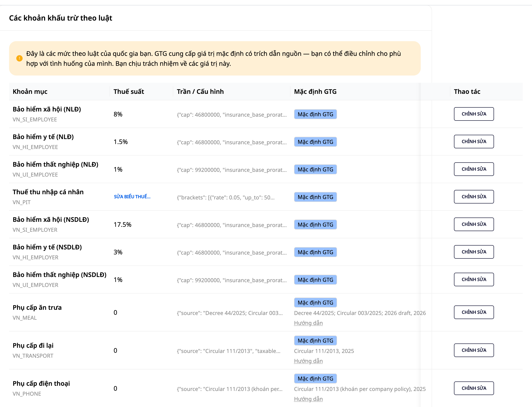Screen dimensions: 532x407
Task: Select the 'Phụ cấp điện thoại' item name
Action: [x=41, y=384]
